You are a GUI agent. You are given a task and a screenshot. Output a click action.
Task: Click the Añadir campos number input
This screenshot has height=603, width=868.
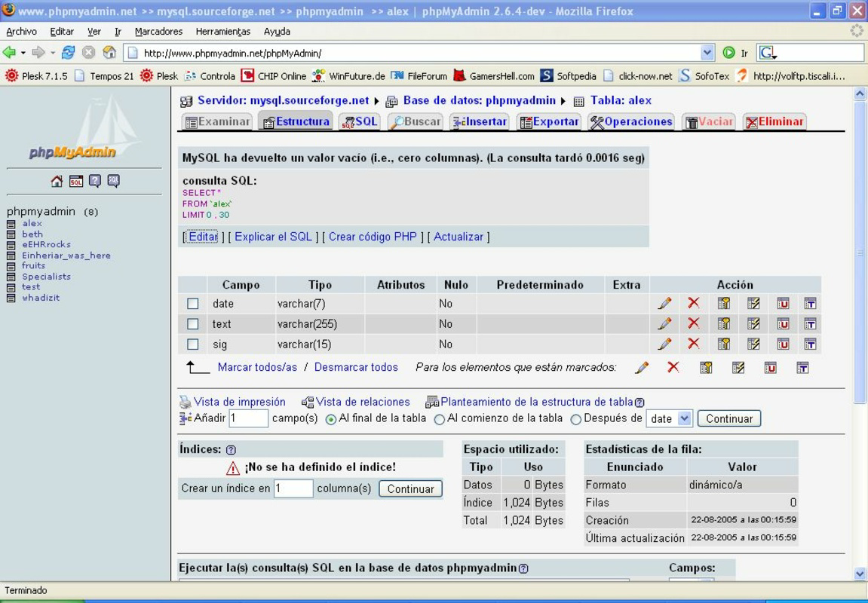[x=249, y=419]
